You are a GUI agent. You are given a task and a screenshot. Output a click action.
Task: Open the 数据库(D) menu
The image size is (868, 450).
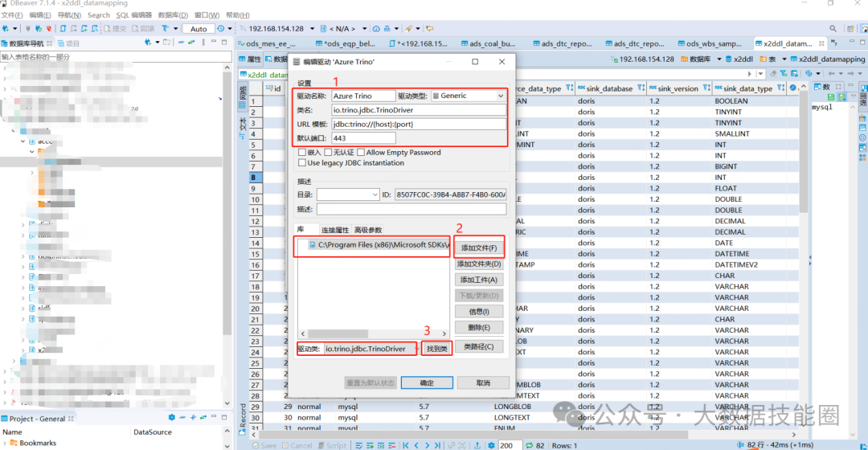173,15
